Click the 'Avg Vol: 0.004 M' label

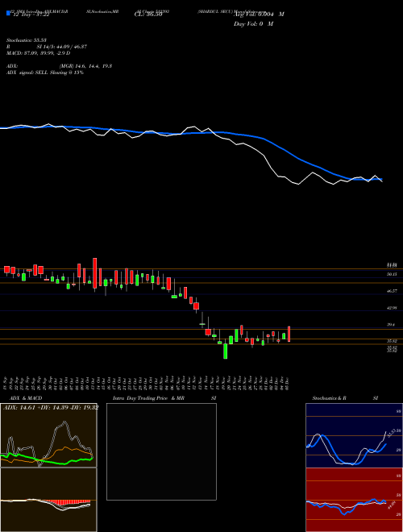pos(260,15)
